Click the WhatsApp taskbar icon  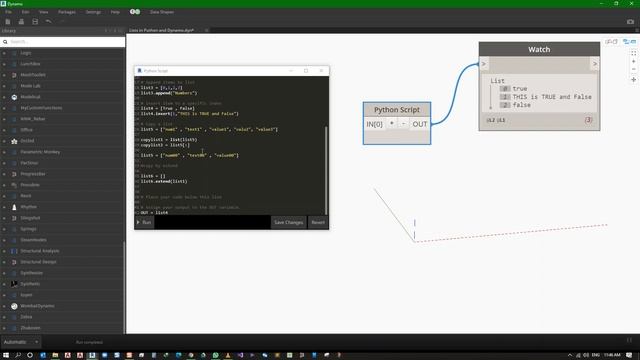[216, 355]
